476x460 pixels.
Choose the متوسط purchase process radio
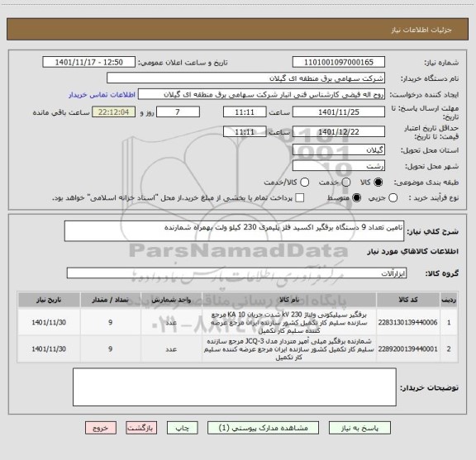356,198
